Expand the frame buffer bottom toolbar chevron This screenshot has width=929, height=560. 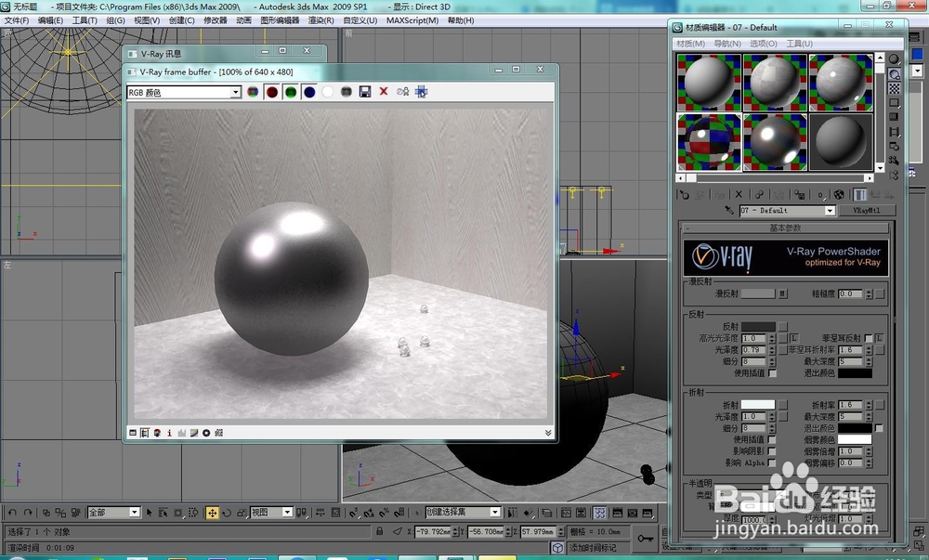pyautogui.click(x=548, y=433)
